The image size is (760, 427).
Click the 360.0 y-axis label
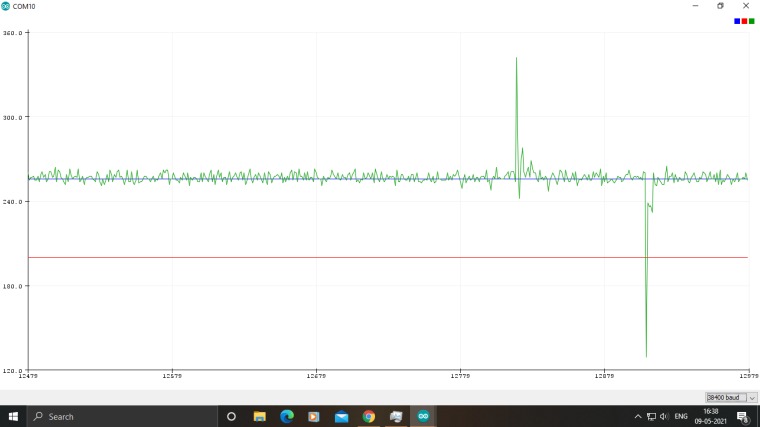(x=13, y=33)
